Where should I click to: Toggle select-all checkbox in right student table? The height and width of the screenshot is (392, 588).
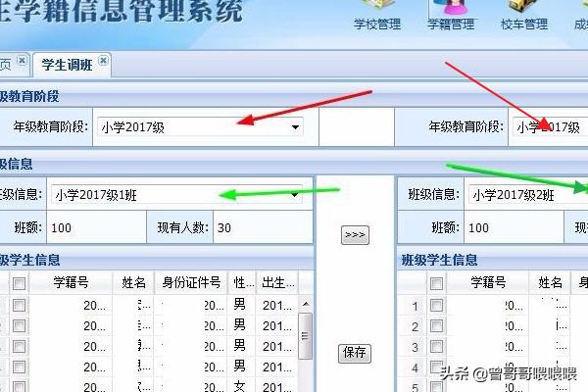(x=436, y=283)
